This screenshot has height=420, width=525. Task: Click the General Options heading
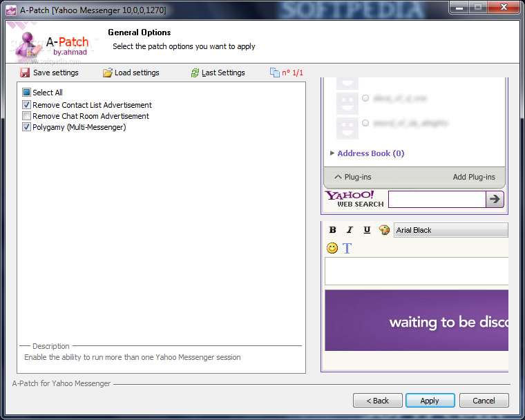(x=140, y=32)
